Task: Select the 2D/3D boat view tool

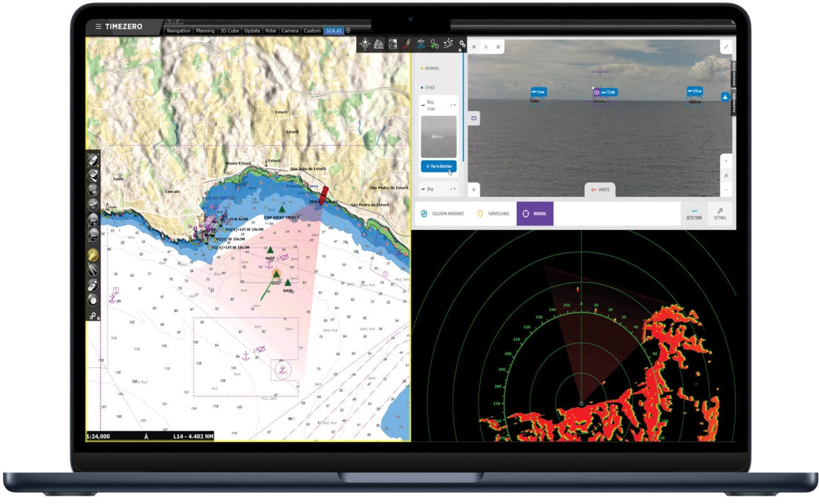Action: click(x=93, y=205)
